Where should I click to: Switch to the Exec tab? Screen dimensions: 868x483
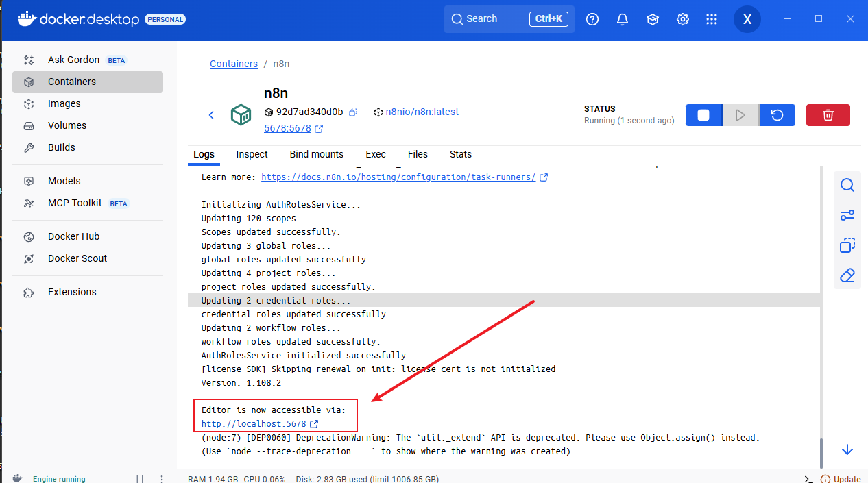(376, 154)
